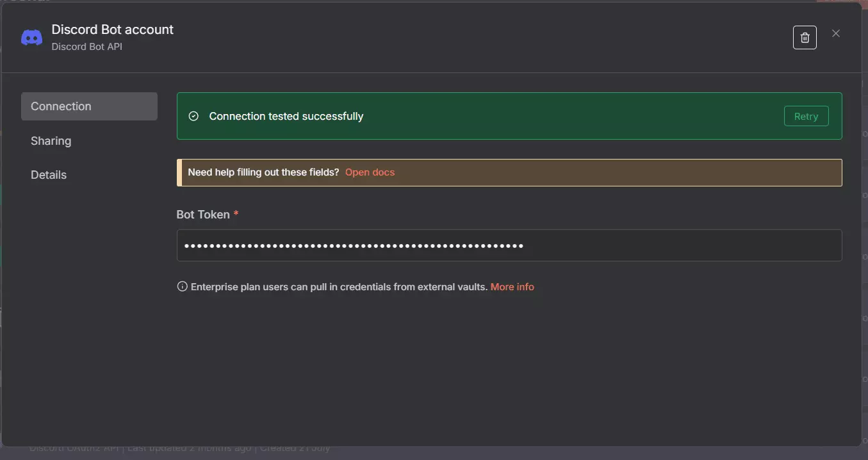Click the red required asterisk by Bot Token
This screenshot has height=460, width=868.
pos(236,214)
